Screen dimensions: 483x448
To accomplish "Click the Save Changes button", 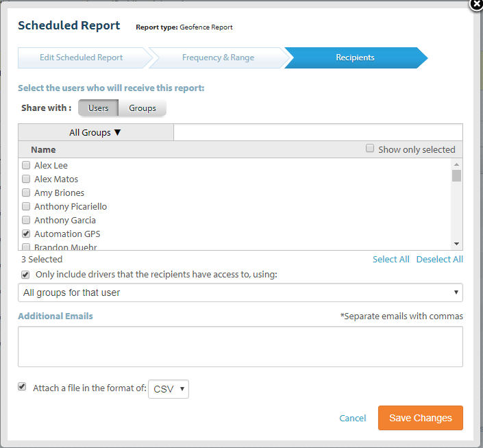I will pyautogui.click(x=420, y=418).
